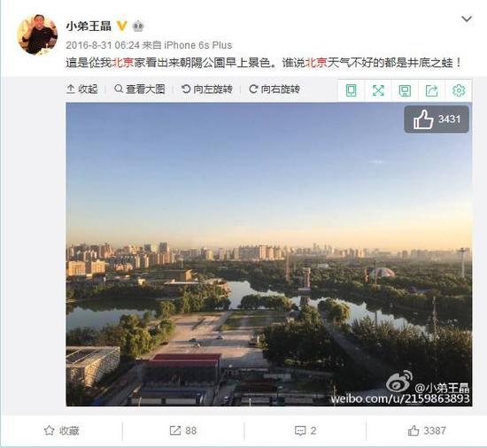Click the green fullscreen expand icon
Image resolution: width=487 pixels, height=448 pixels.
pyautogui.click(x=378, y=90)
